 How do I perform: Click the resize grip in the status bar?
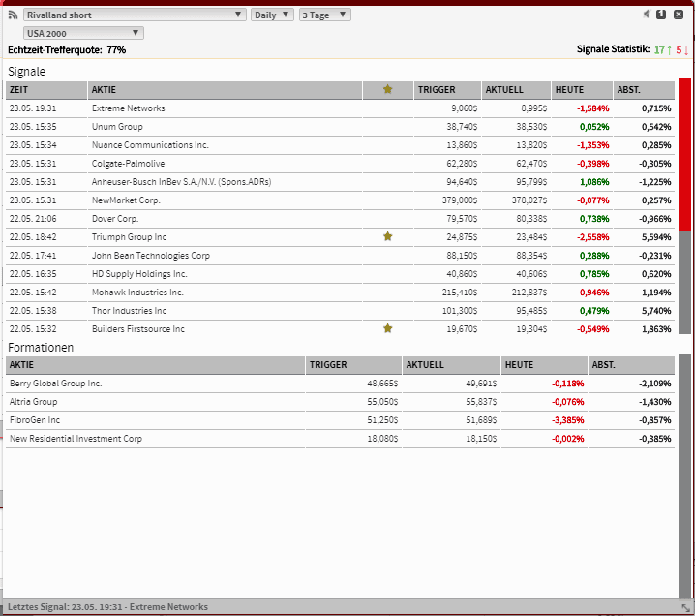pos(683,607)
